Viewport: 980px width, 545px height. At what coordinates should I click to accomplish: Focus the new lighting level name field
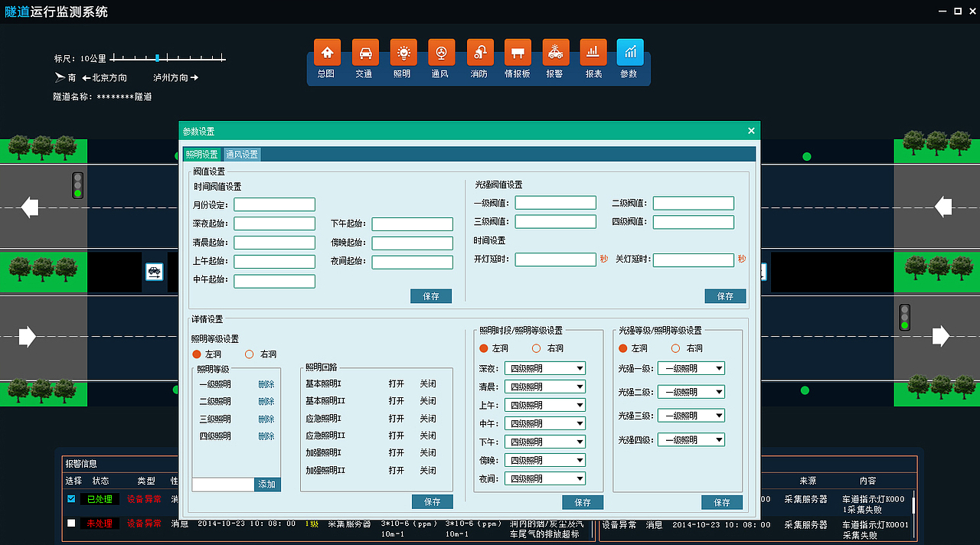coord(223,485)
